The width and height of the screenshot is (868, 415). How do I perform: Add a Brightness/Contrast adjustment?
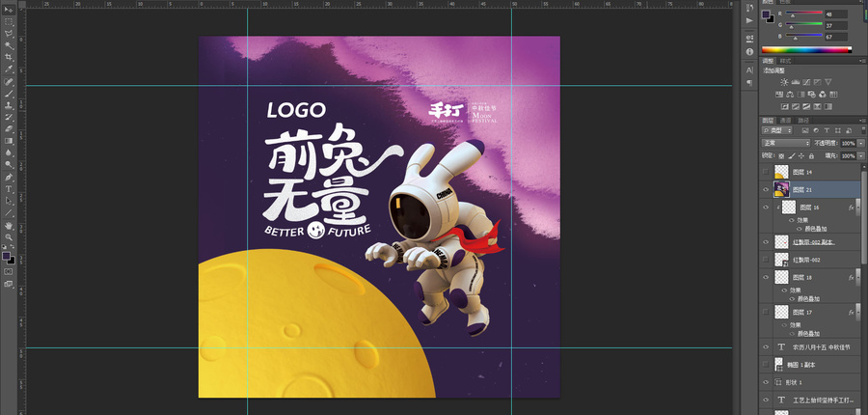point(784,82)
